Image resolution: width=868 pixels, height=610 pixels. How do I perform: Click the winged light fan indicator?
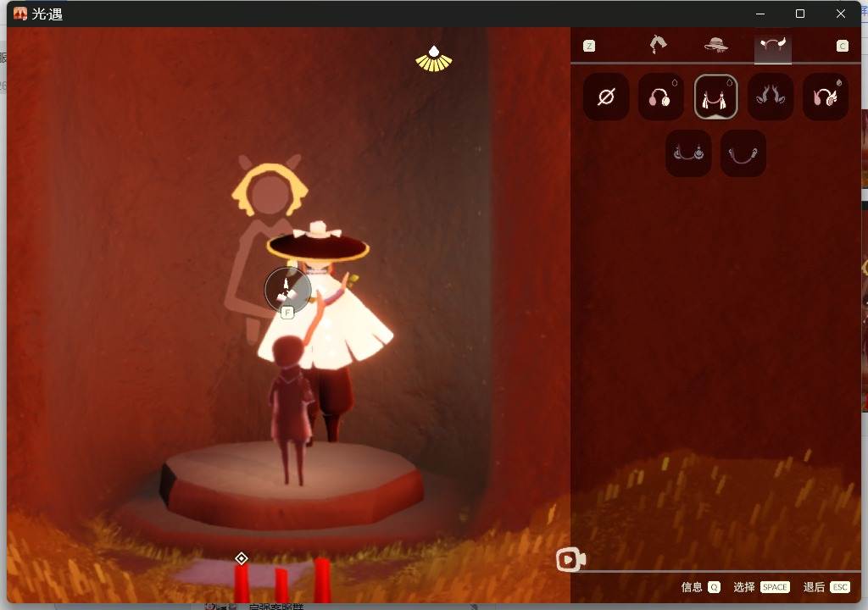[x=434, y=58]
